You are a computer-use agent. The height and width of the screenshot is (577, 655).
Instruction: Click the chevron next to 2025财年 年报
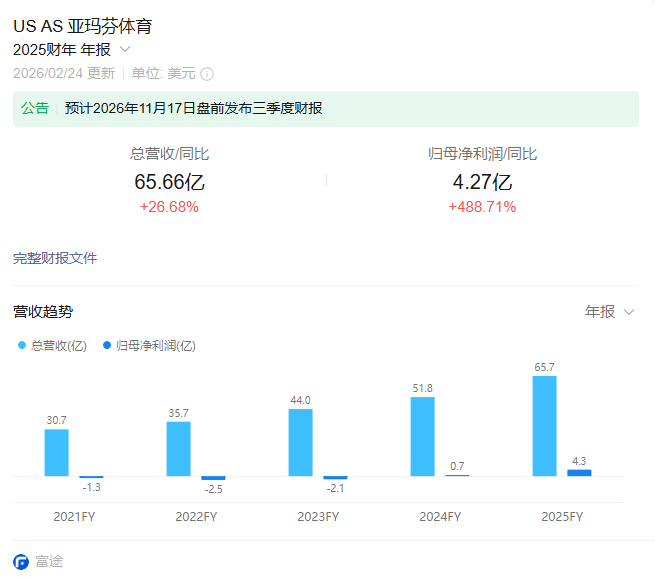click(x=125, y=49)
